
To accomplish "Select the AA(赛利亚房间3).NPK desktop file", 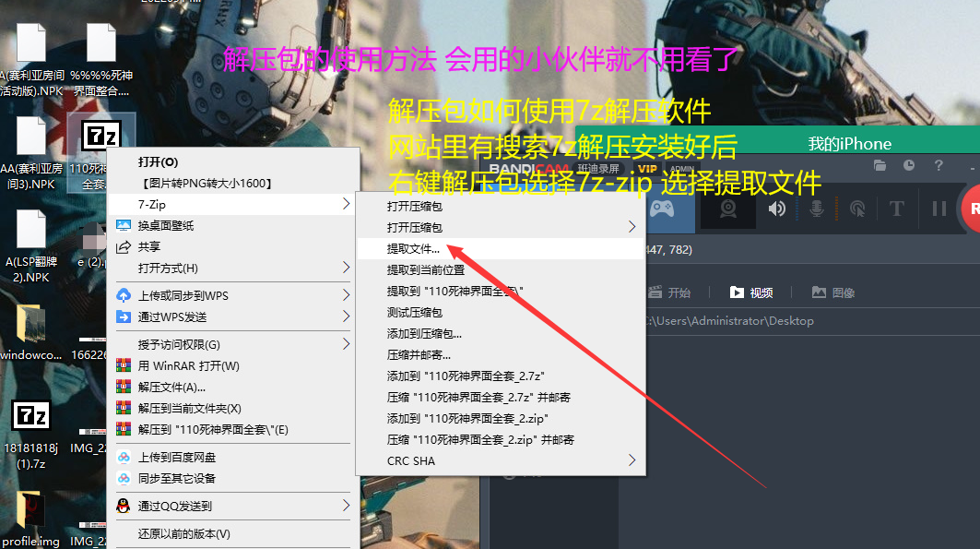I will pyautogui.click(x=31, y=153).
